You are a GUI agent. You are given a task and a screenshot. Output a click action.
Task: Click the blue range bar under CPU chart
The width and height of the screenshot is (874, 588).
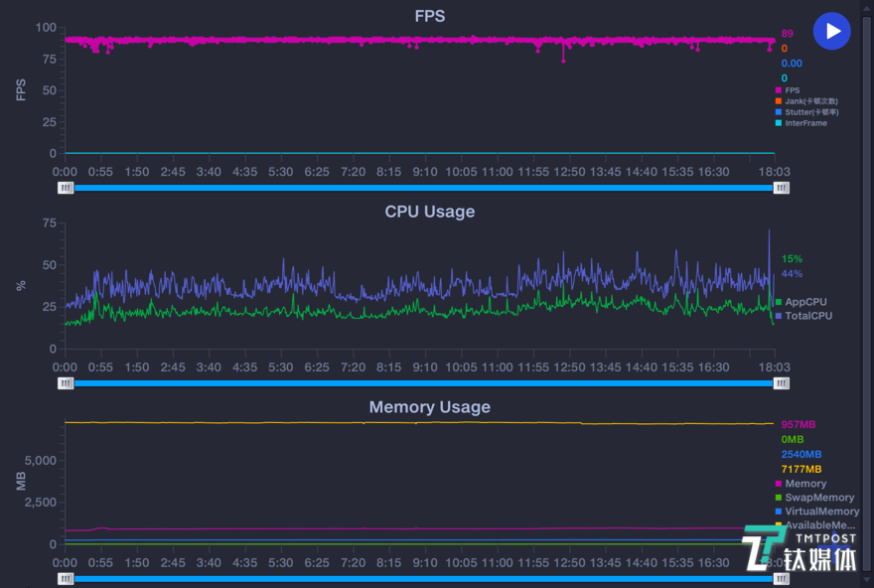tap(423, 382)
